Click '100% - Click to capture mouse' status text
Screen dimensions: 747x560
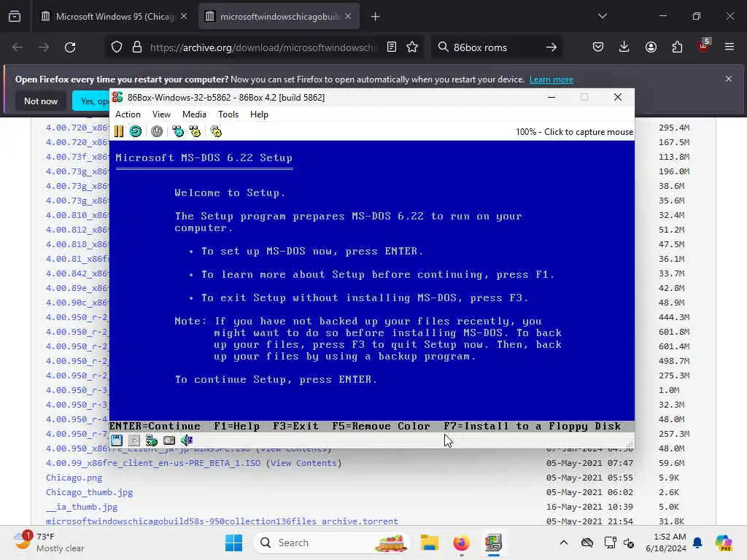tap(574, 132)
